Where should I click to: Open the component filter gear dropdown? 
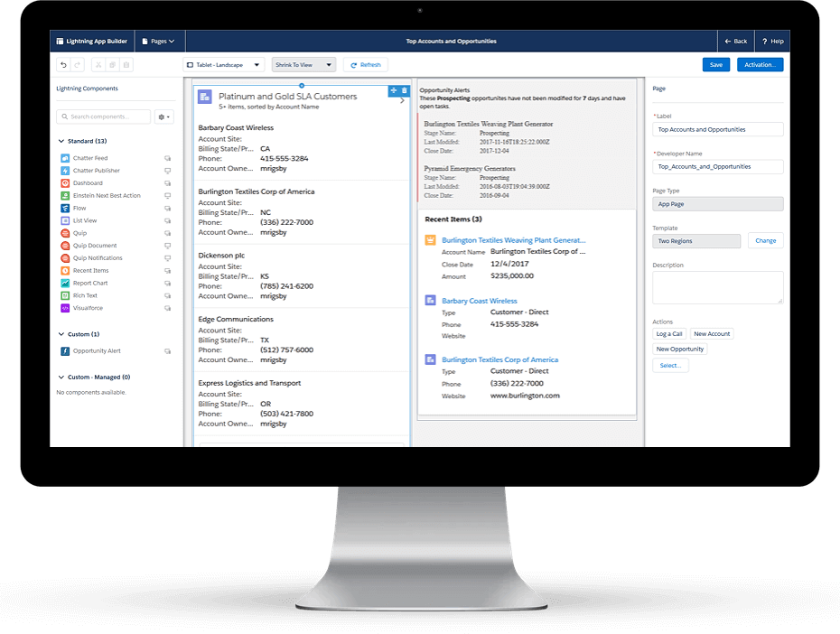(x=163, y=117)
